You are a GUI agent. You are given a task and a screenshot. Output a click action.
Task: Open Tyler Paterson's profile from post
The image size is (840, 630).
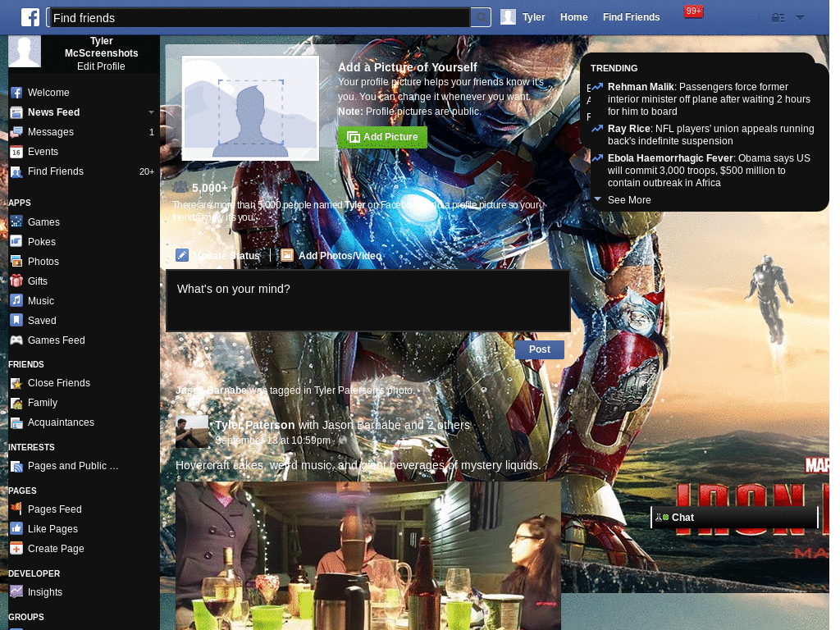tap(255, 425)
